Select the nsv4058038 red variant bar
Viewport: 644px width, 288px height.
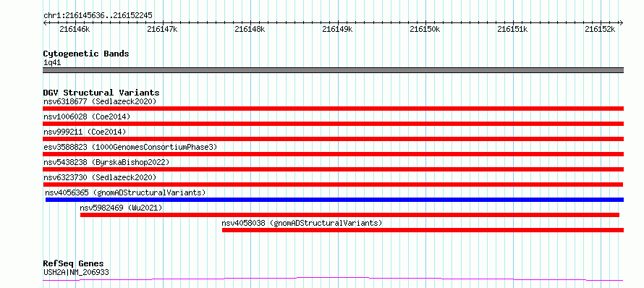pyautogui.click(x=423, y=230)
